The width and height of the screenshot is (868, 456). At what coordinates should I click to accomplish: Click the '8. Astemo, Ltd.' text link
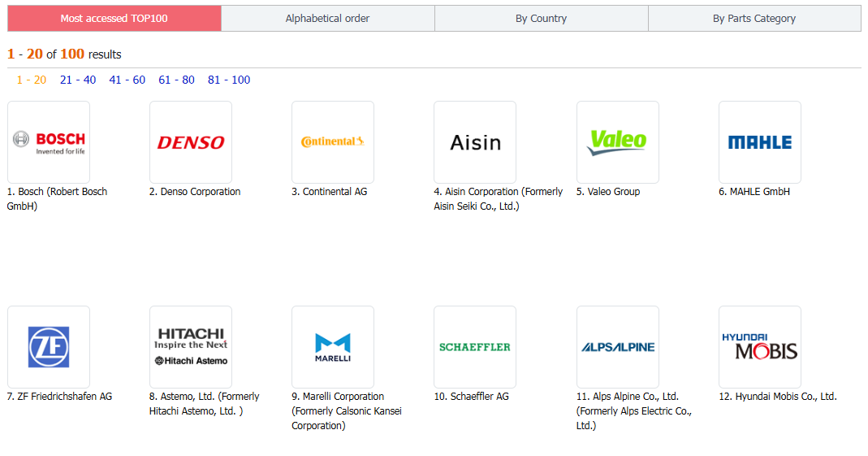click(205, 403)
